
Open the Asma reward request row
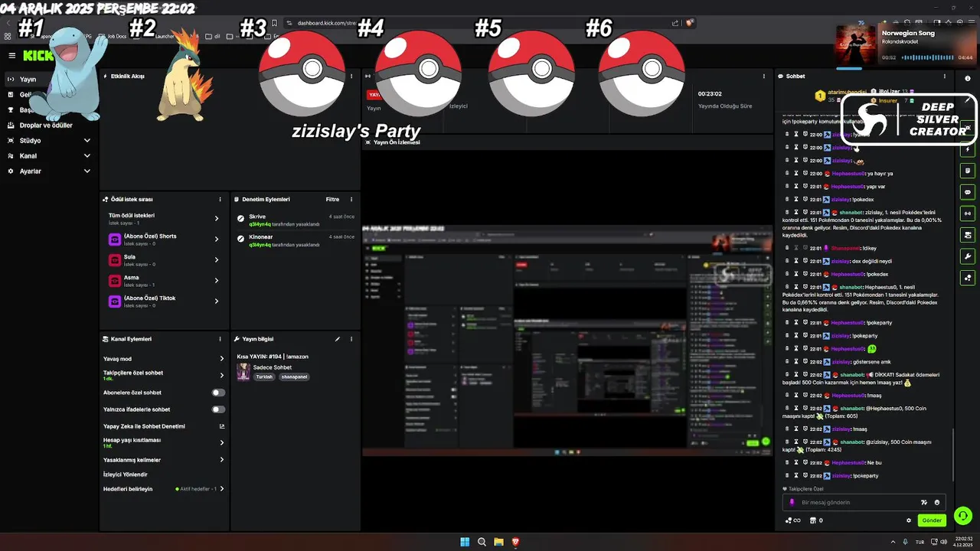[x=164, y=280]
